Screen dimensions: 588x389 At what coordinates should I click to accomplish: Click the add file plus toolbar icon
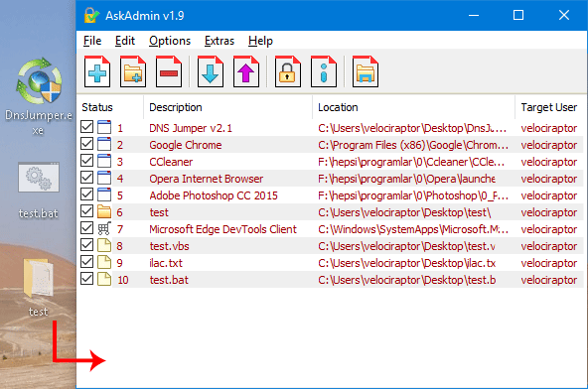tap(97, 71)
